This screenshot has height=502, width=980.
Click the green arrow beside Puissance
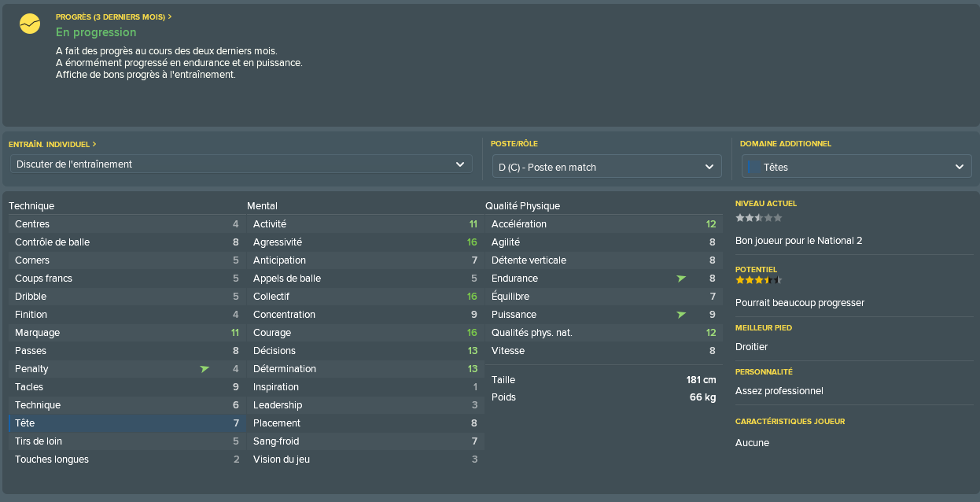(681, 315)
